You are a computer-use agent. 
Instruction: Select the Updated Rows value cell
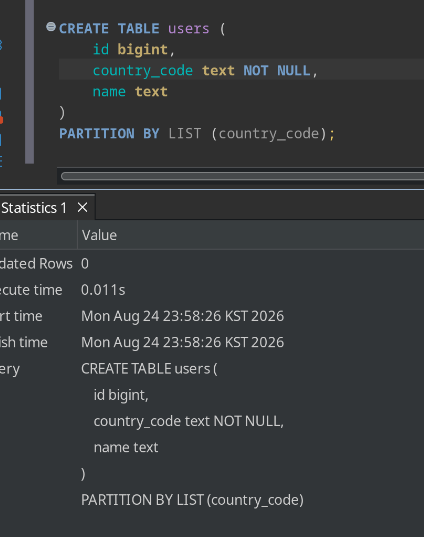coord(85,264)
